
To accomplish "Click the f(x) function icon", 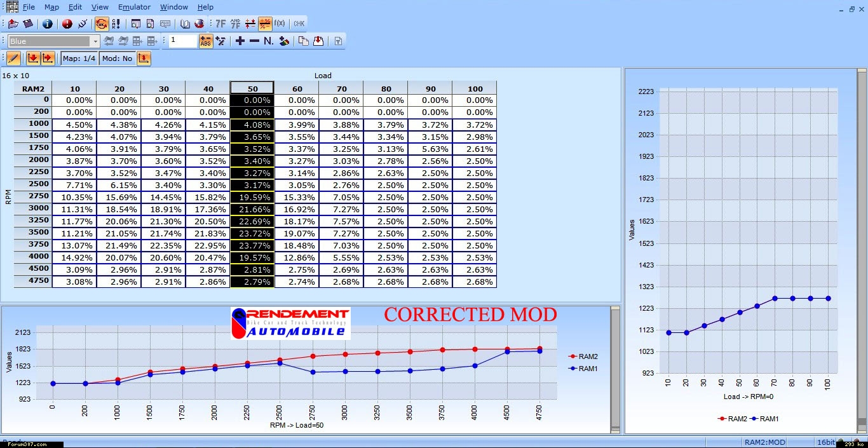I will click(280, 24).
